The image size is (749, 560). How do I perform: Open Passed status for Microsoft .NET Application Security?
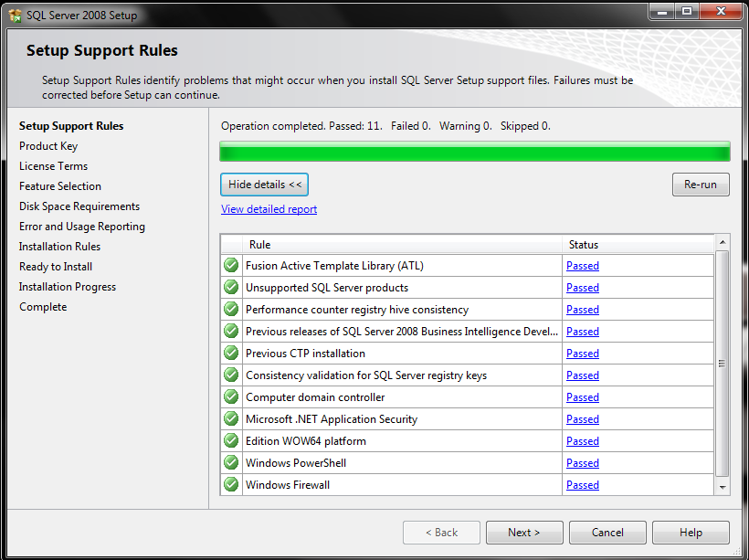tap(582, 419)
